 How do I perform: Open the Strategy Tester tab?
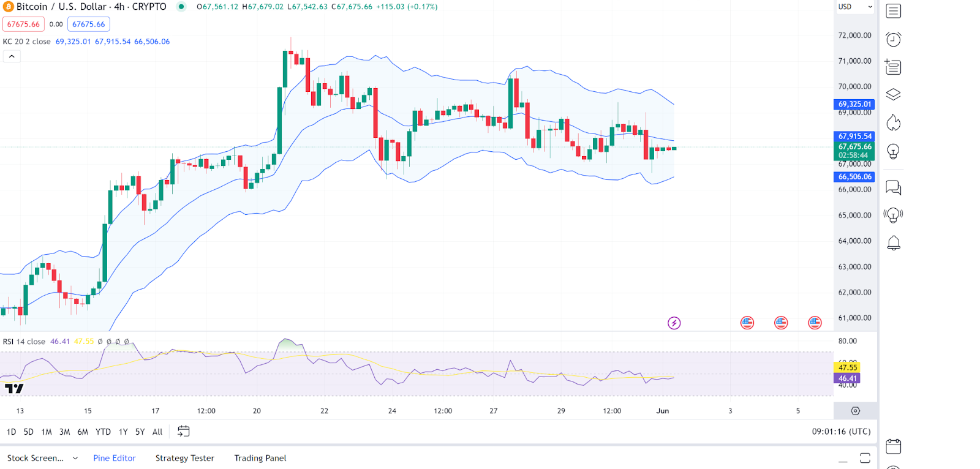click(185, 458)
